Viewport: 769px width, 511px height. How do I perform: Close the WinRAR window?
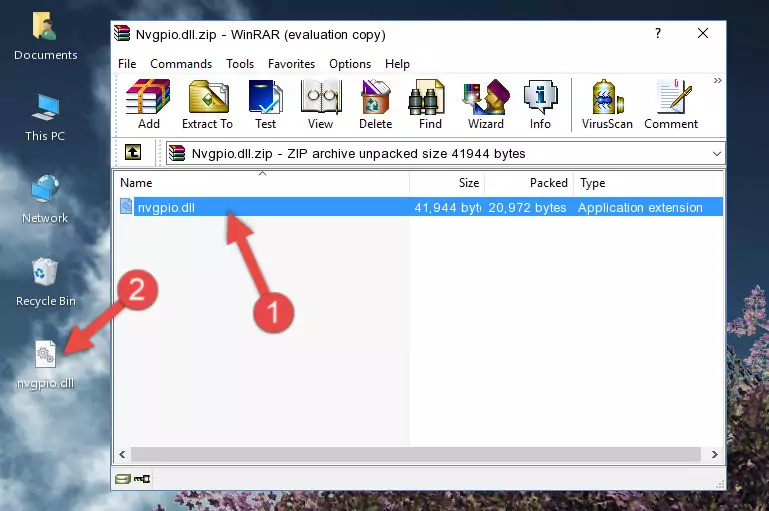coord(703,33)
